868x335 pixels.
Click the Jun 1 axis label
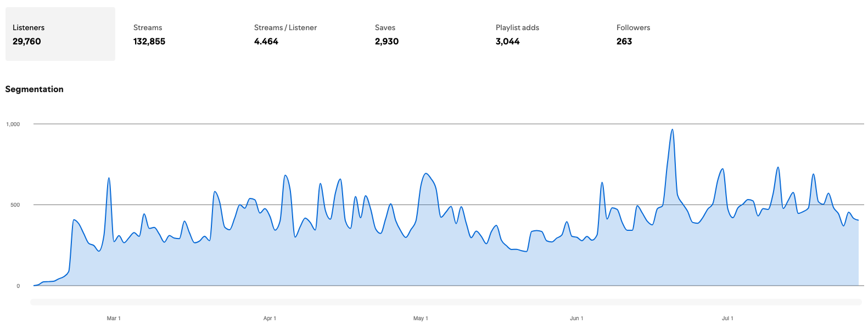[576, 319]
